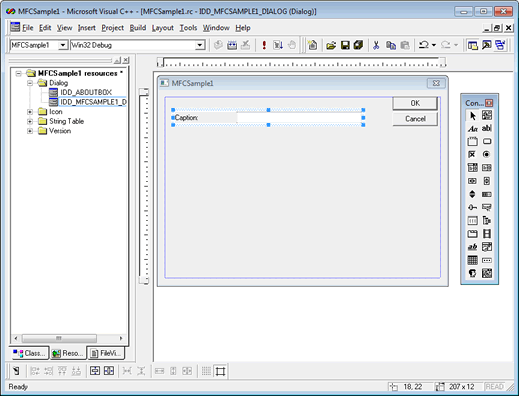The height and width of the screenshot is (396, 519).
Task: Open the Win32 Debug configuration dropdown
Action: (x=200, y=45)
